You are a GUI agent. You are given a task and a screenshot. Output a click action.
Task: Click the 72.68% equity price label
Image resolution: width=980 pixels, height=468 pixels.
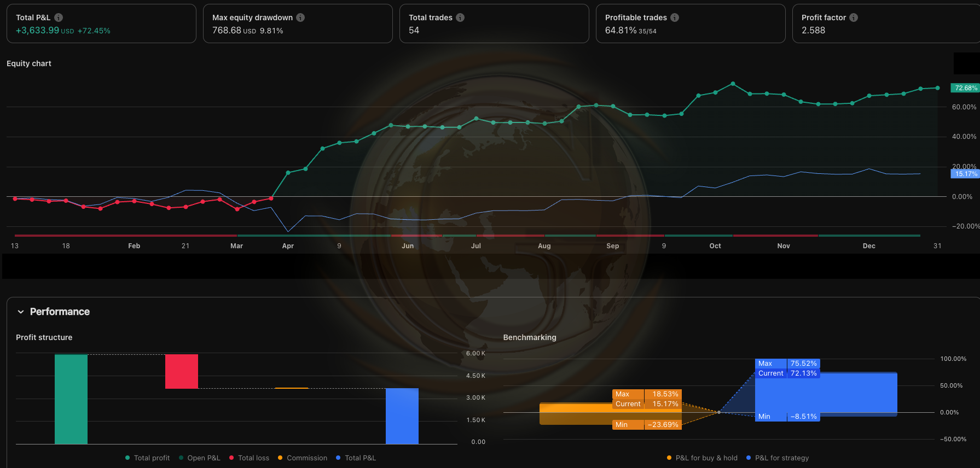(x=965, y=88)
